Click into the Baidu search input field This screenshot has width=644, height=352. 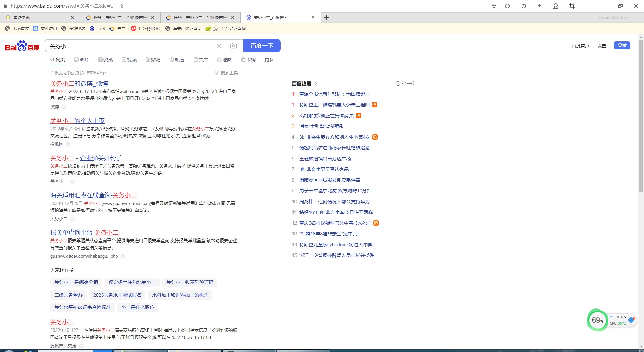click(131, 46)
